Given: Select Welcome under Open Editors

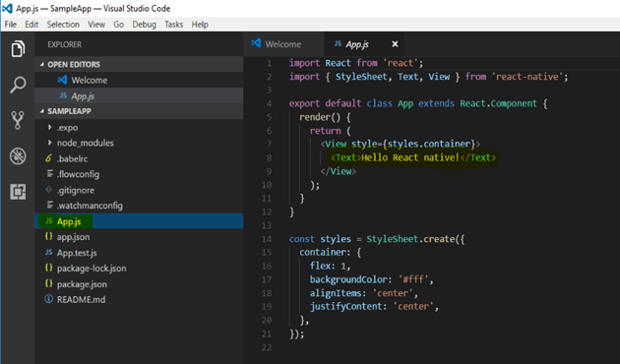Looking at the screenshot, I should (139, 80).
